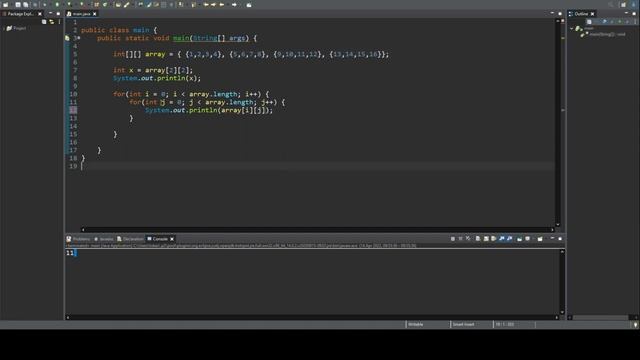This screenshot has height=360, width=640.
Task: Click the Open Type toolbar icon
Action: click(118, 5)
